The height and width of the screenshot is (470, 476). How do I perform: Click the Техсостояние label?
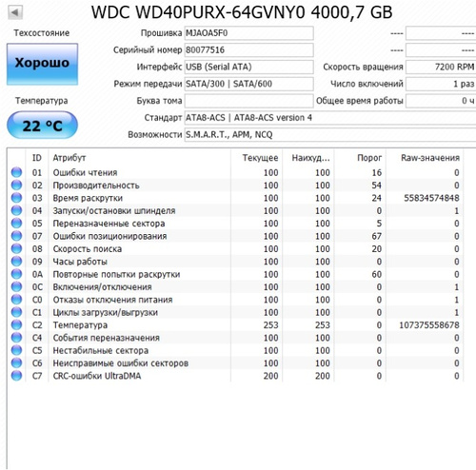[42, 33]
